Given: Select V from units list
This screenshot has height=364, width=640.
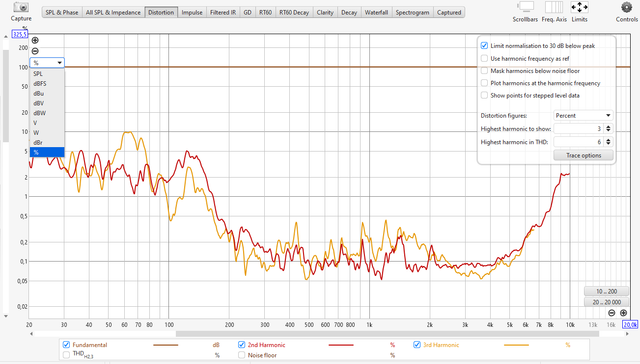Looking at the screenshot, I should pyautogui.click(x=47, y=123).
